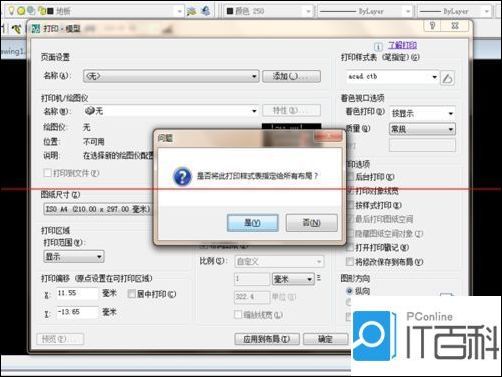This screenshot has width=502, height=377.
Task: Click the layer sun freeze icon
Action: (21, 11)
